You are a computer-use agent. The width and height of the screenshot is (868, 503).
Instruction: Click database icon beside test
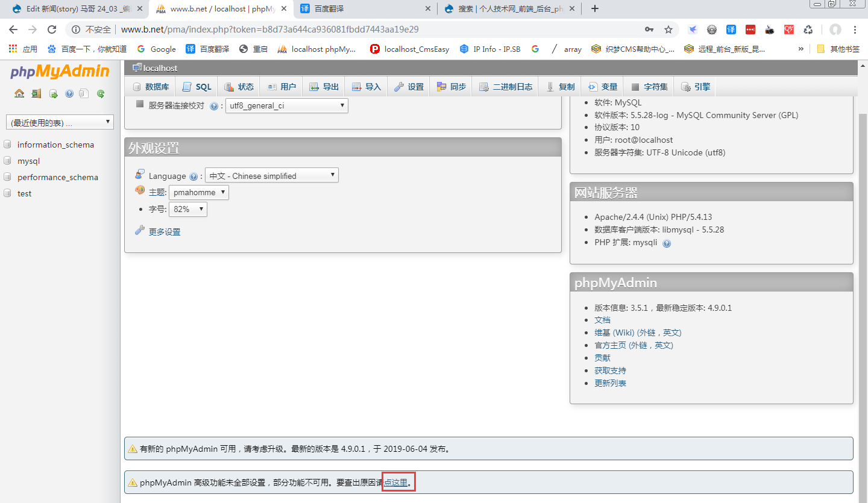7,193
